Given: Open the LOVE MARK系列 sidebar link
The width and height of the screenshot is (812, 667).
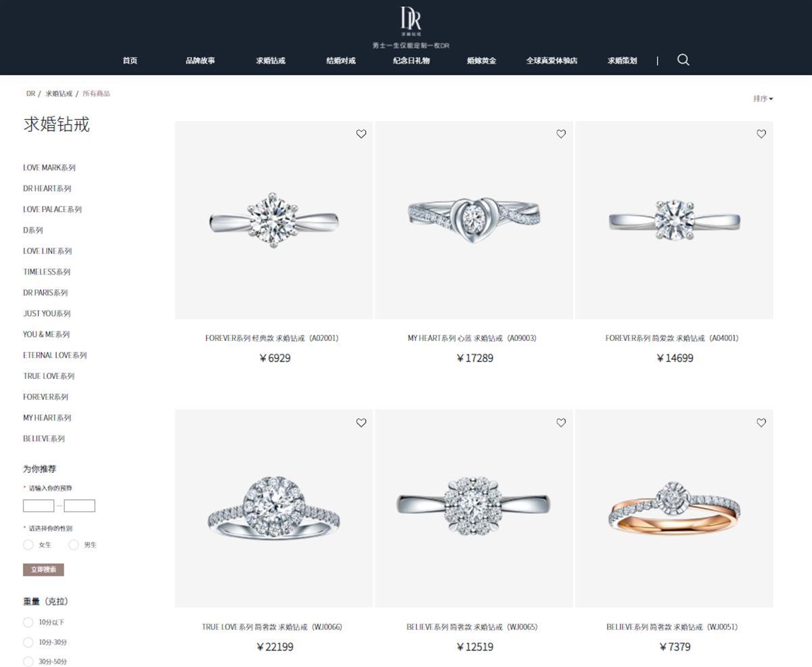Looking at the screenshot, I should click(x=49, y=168).
